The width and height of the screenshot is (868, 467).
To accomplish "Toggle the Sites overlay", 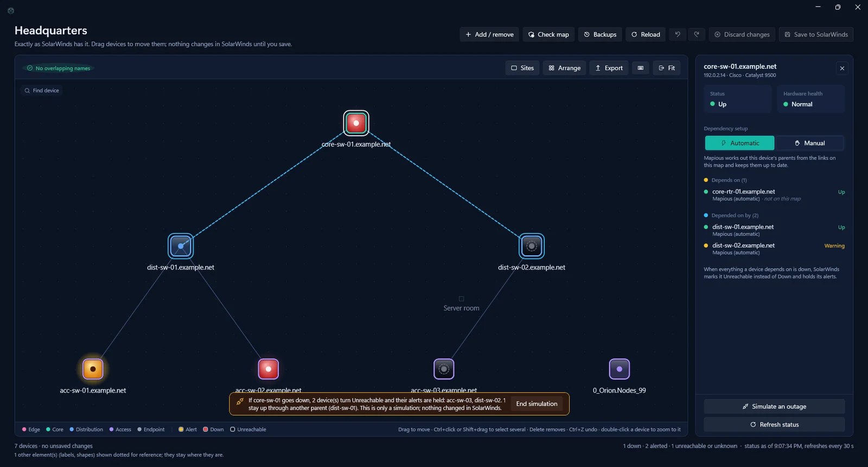I will (522, 68).
